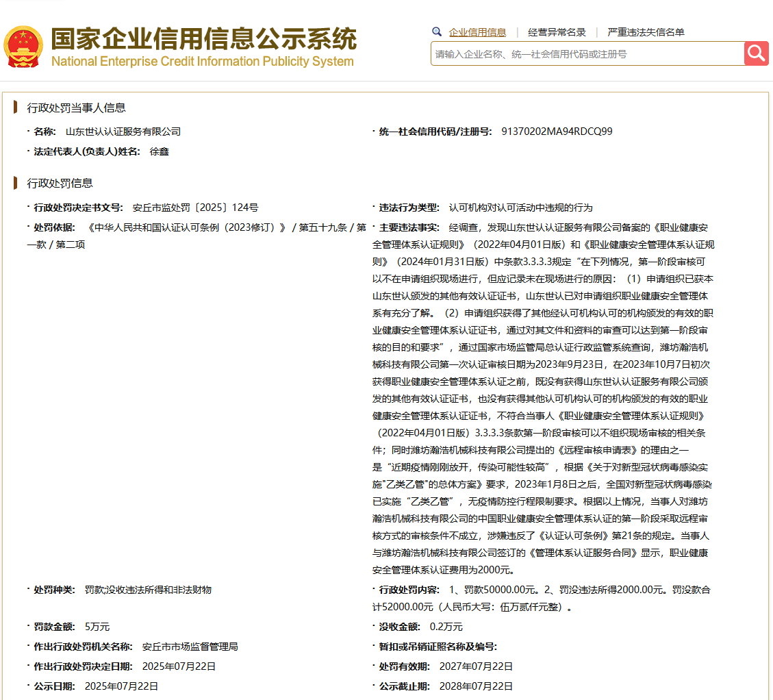
Task: Click the credit code 91370202MA94RDCQ99
Action: 557,132
